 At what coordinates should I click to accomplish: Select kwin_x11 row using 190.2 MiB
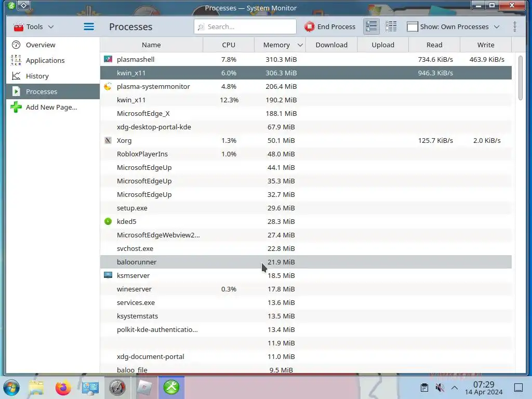[x=305, y=100]
